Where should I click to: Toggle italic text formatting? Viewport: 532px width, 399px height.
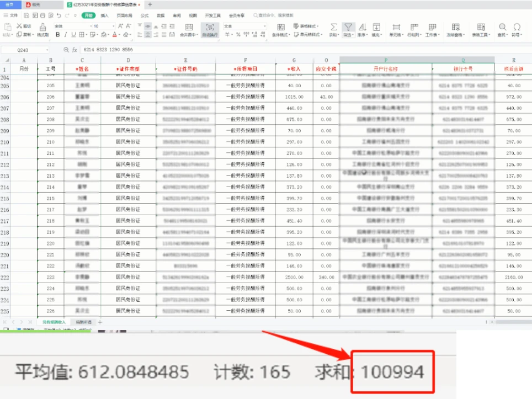[66, 35]
